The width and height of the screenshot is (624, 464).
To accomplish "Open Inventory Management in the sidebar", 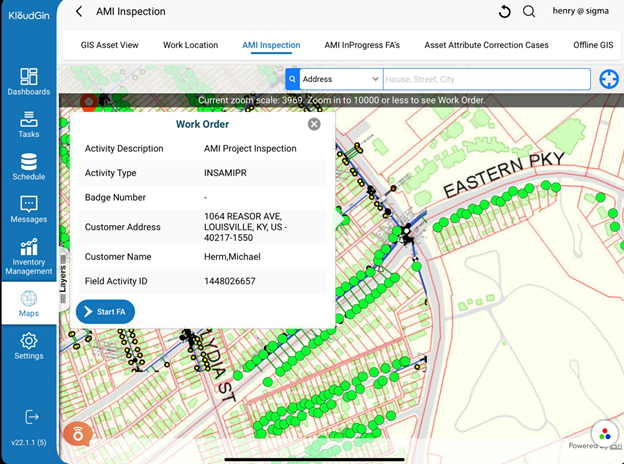I will (x=29, y=257).
